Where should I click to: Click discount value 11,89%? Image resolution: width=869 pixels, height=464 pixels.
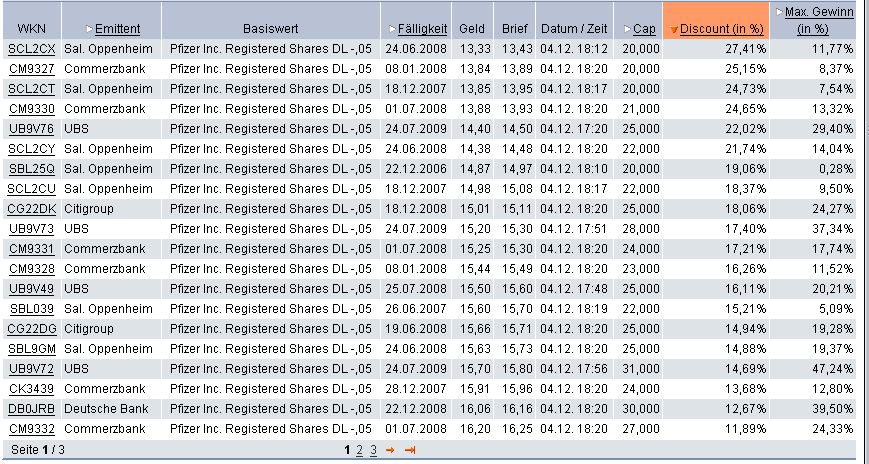745,429
